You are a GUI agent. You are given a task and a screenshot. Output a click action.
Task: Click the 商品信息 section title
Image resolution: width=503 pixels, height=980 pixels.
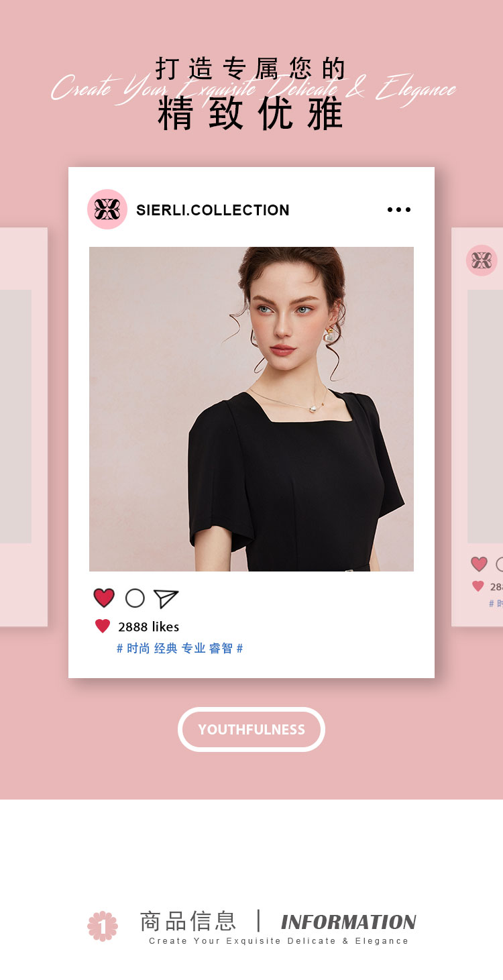pos(188,921)
